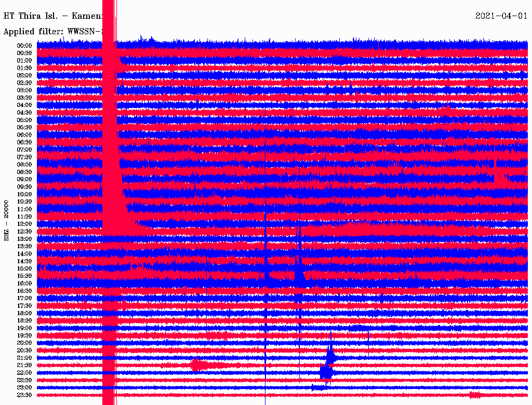This screenshot has width=532, height=405.
Task: Select the 18:30 time label
Action: pos(24,320)
